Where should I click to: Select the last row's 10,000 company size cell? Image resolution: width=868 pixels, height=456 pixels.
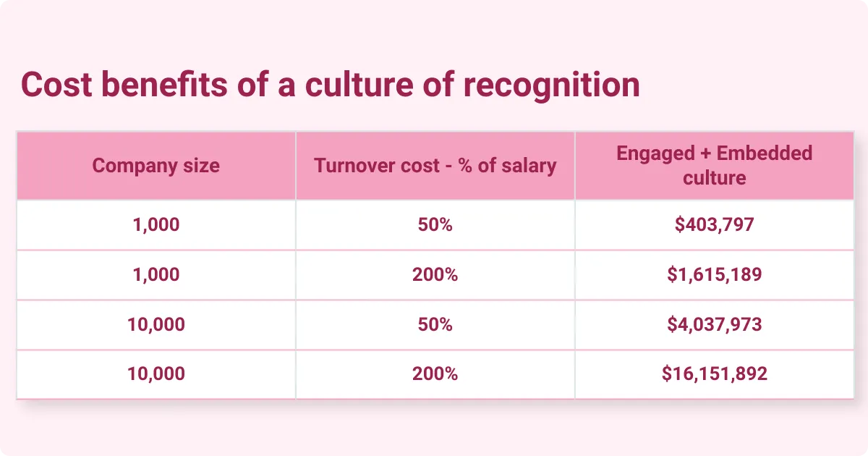coord(156,374)
